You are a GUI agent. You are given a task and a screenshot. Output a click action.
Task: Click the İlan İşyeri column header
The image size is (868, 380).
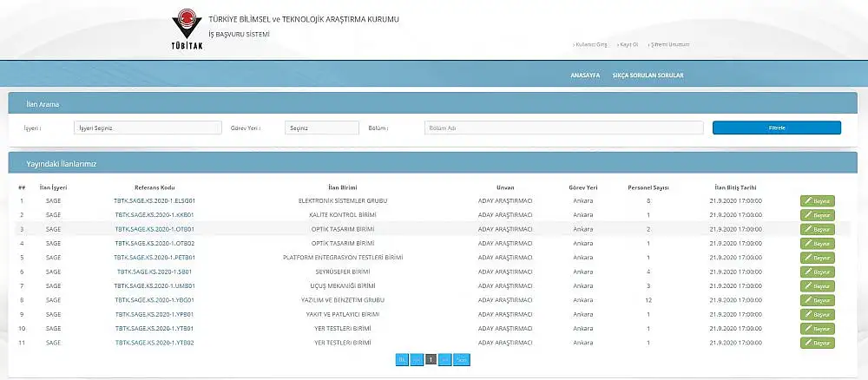click(x=53, y=187)
